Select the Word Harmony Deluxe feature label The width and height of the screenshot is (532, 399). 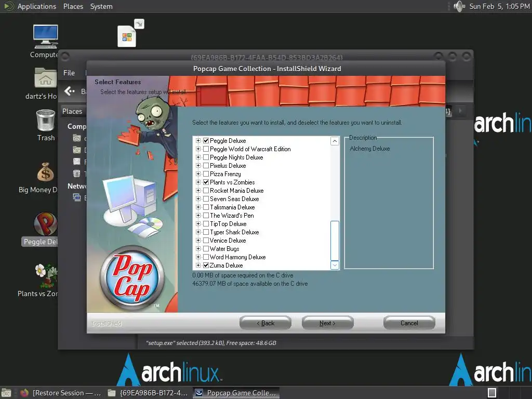pyautogui.click(x=237, y=257)
